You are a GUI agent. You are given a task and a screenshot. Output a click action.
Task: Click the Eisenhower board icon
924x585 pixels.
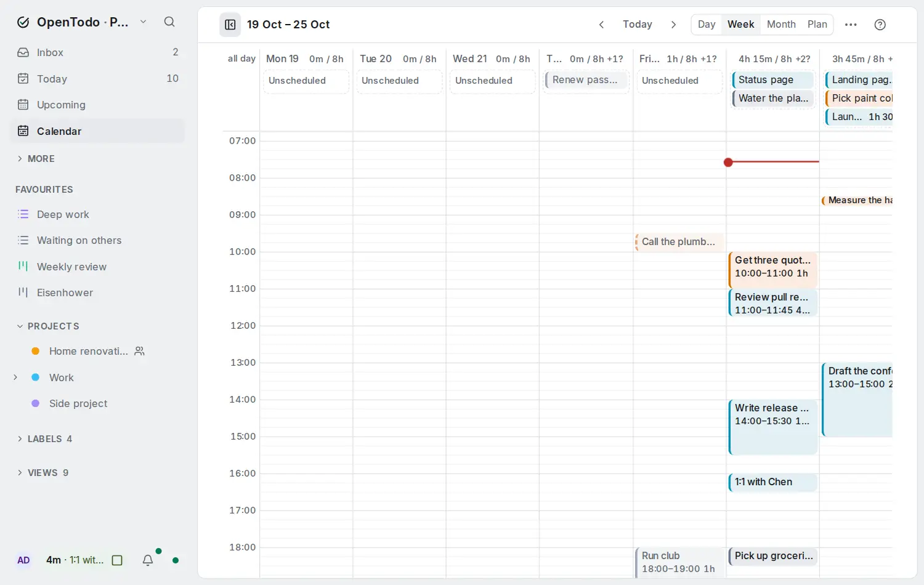(x=23, y=292)
